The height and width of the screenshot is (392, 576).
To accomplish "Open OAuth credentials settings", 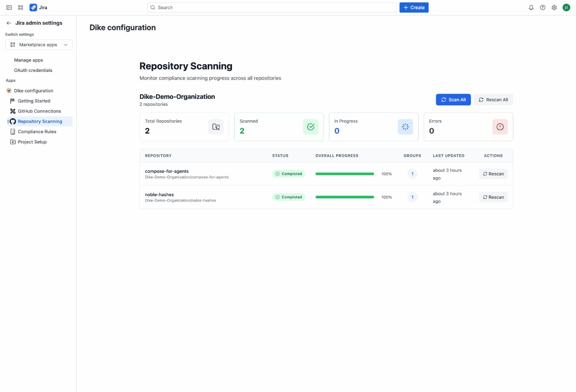I will click(33, 70).
